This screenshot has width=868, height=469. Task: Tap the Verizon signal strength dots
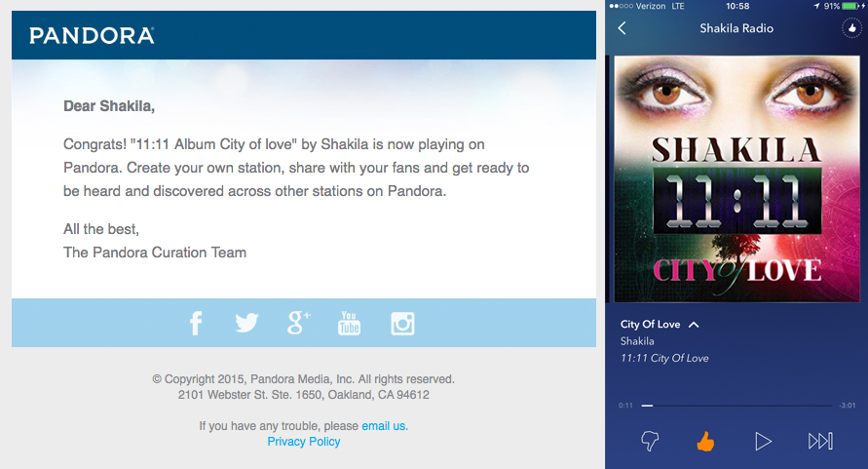click(x=621, y=6)
